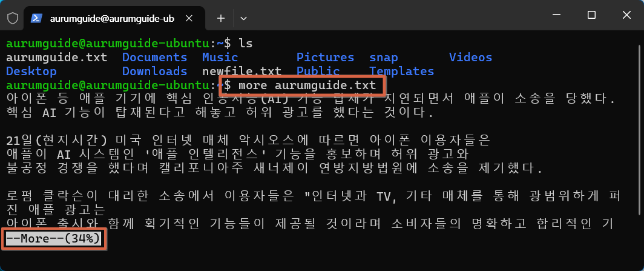Click the 'ls' command on the first line
Image resolution: width=644 pixels, height=271 pixels.
(x=246, y=43)
